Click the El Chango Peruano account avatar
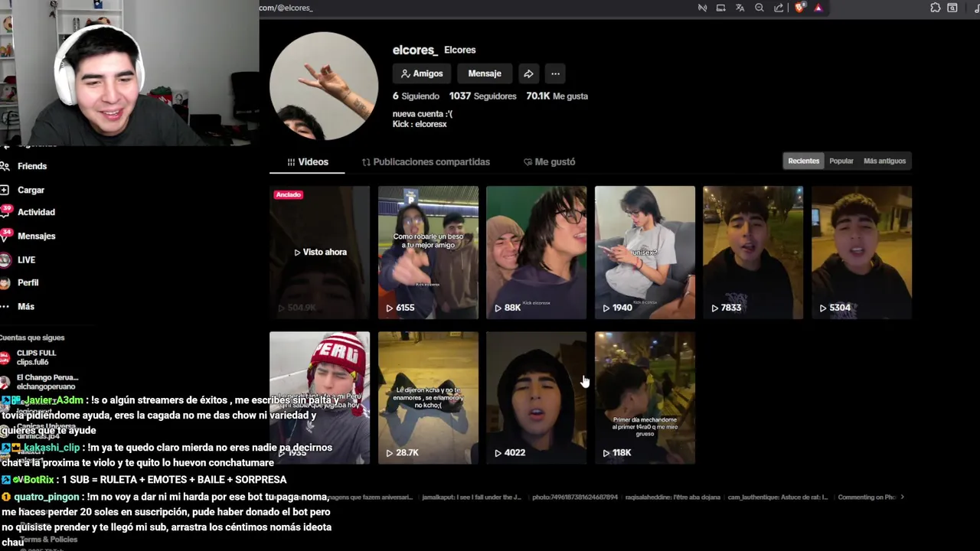This screenshot has height=551, width=980. coord(5,382)
